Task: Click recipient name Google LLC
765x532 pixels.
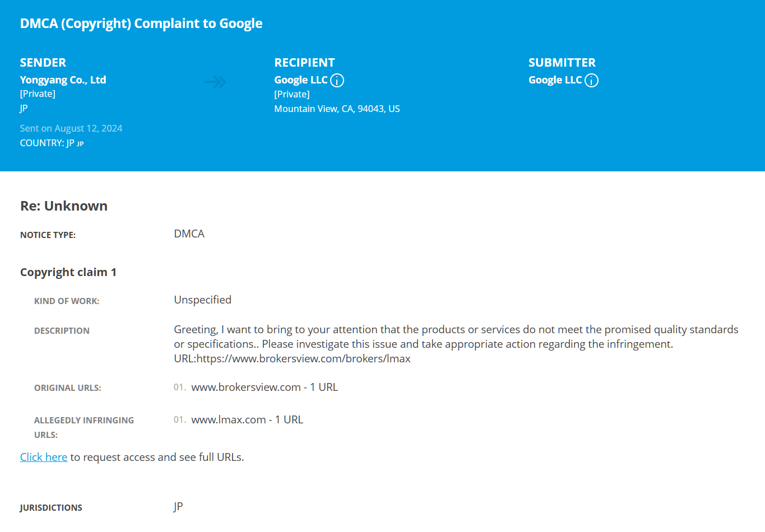Action: click(x=301, y=80)
